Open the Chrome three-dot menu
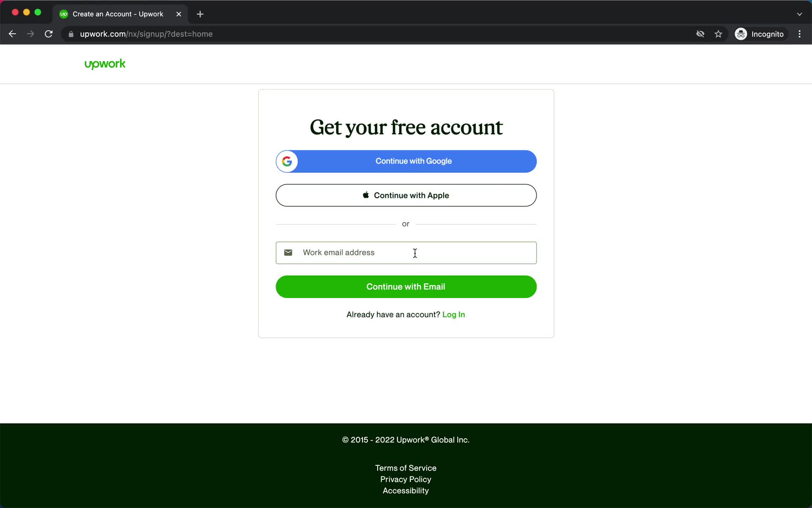 (x=799, y=34)
